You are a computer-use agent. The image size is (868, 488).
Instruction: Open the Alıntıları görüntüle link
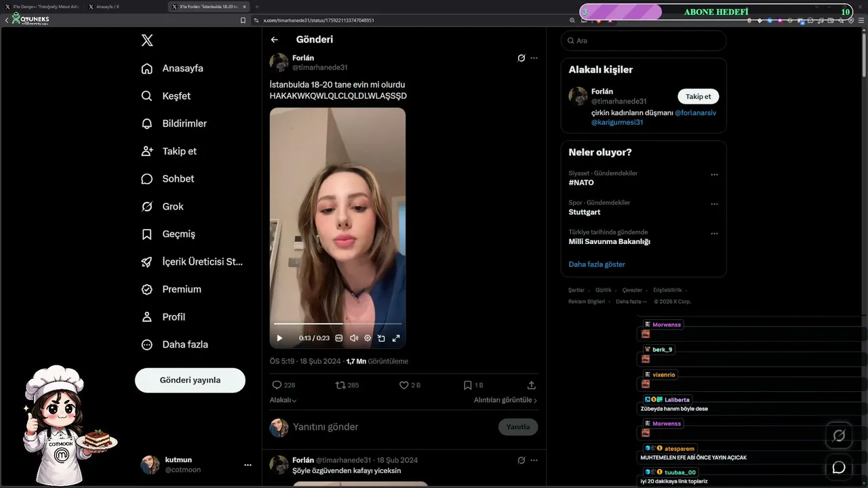pos(505,401)
